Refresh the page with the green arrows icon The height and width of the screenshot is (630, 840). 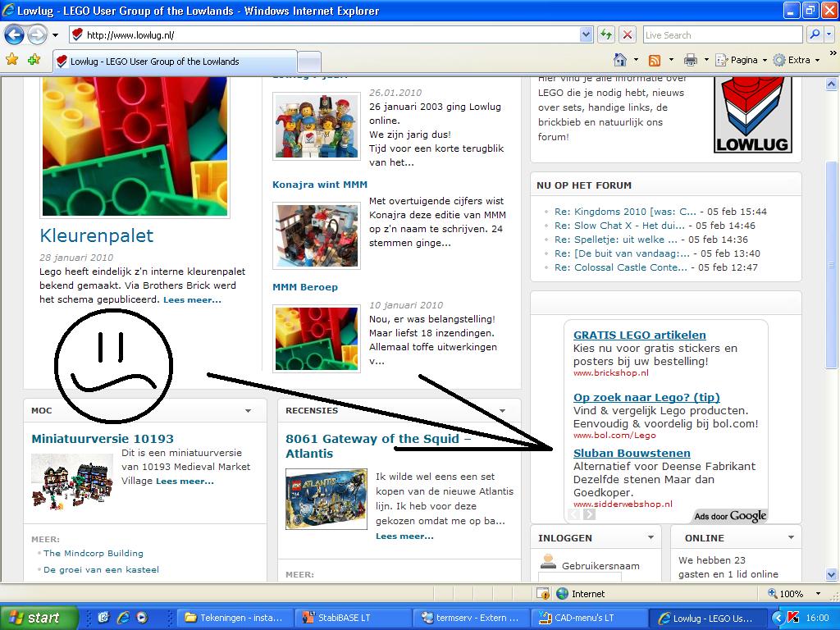click(606, 35)
